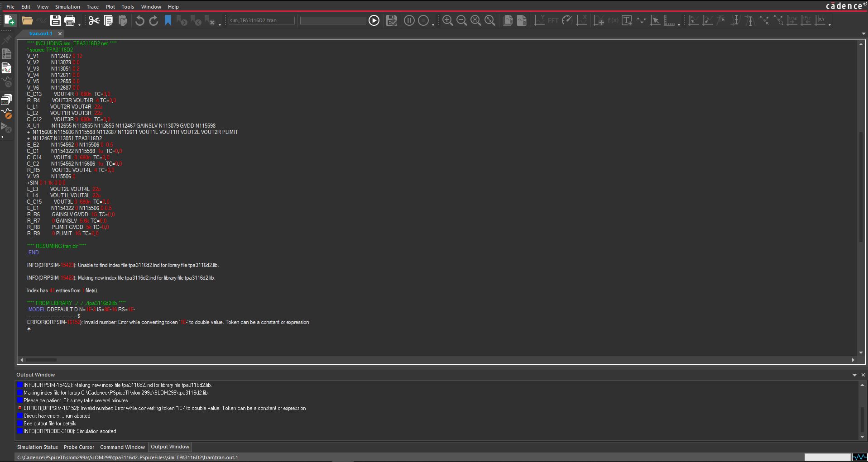The width and height of the screenshot is (868, 462).
Task: View the simulation output file from sidebar
Action: (x=6, y=54)
